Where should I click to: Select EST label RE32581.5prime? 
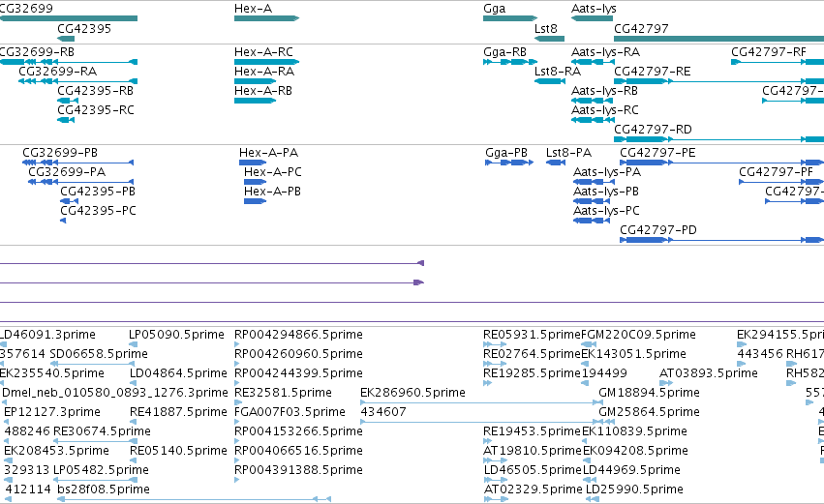click(284, 393)
